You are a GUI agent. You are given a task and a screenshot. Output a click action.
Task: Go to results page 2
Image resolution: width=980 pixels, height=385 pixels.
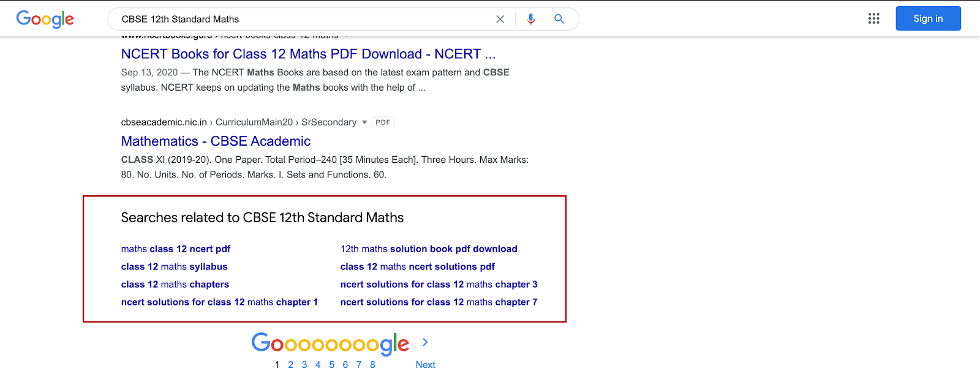290,365
